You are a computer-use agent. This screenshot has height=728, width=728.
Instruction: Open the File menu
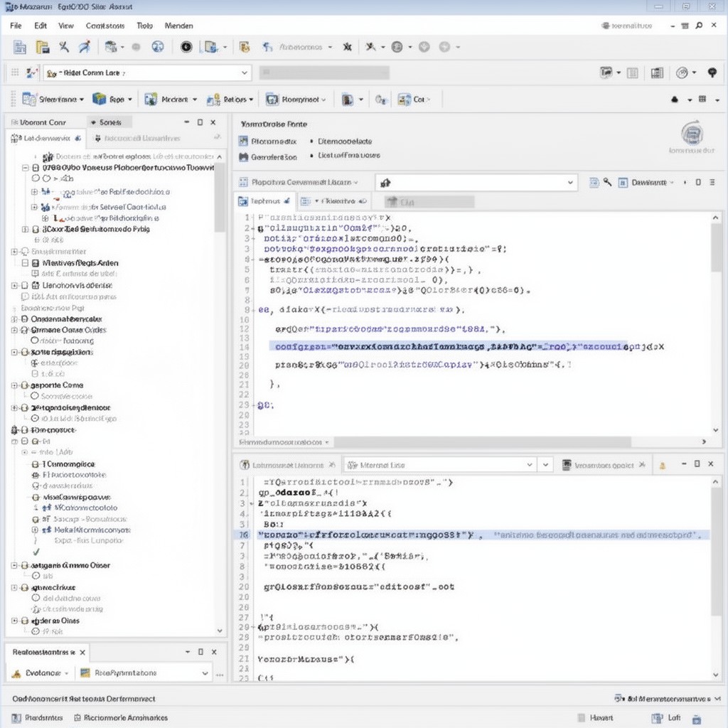[16, 26]
